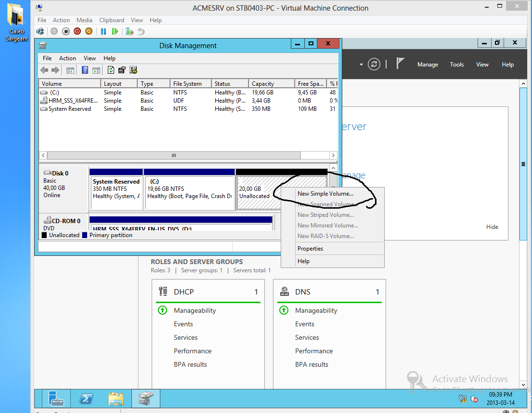Click the Turn Off VM stop icon

coord(66,32)
